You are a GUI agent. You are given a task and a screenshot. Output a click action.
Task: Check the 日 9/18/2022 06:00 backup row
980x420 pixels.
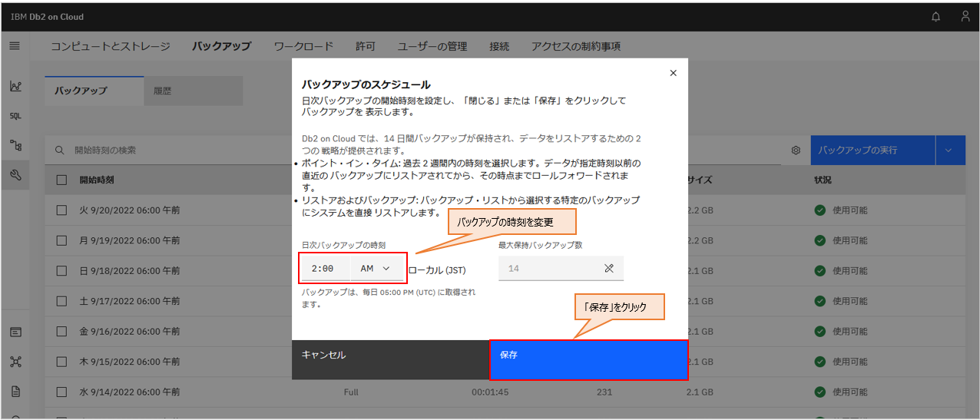61,270
